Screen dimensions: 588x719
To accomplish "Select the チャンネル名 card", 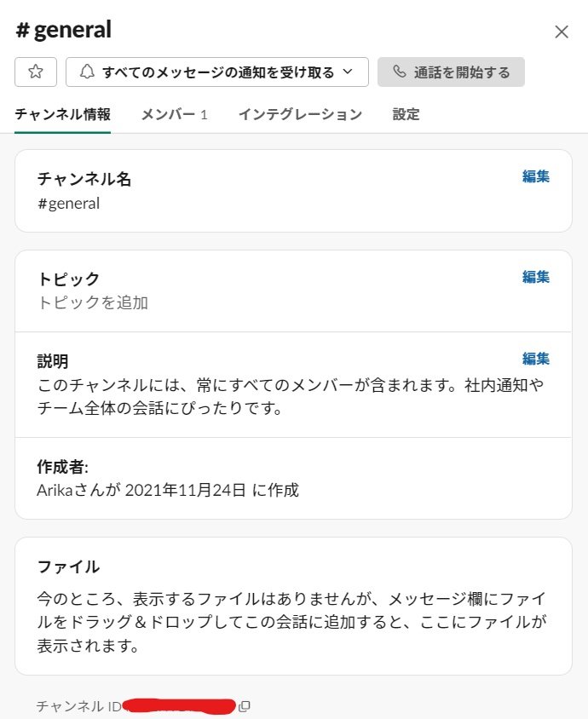I will [293, 191].
